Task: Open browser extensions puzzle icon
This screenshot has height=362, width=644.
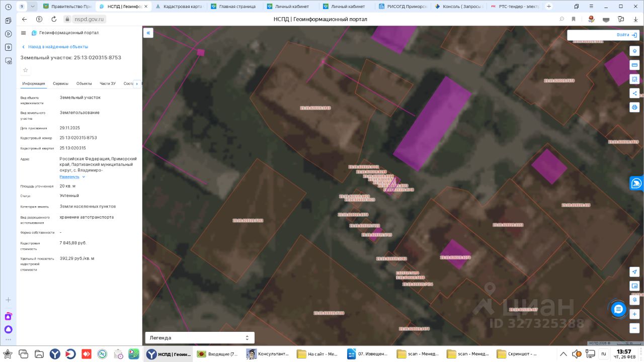Action: [x=621, y=19]
